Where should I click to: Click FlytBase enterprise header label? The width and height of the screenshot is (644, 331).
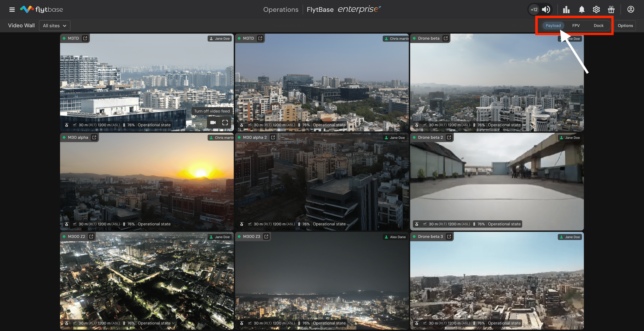tap(343, 9)
